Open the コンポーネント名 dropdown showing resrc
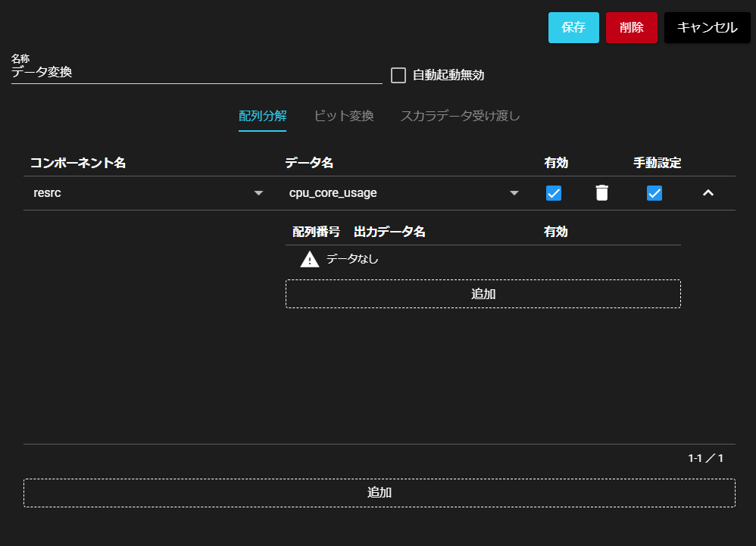The image size is (756, 546). [148, 193]
